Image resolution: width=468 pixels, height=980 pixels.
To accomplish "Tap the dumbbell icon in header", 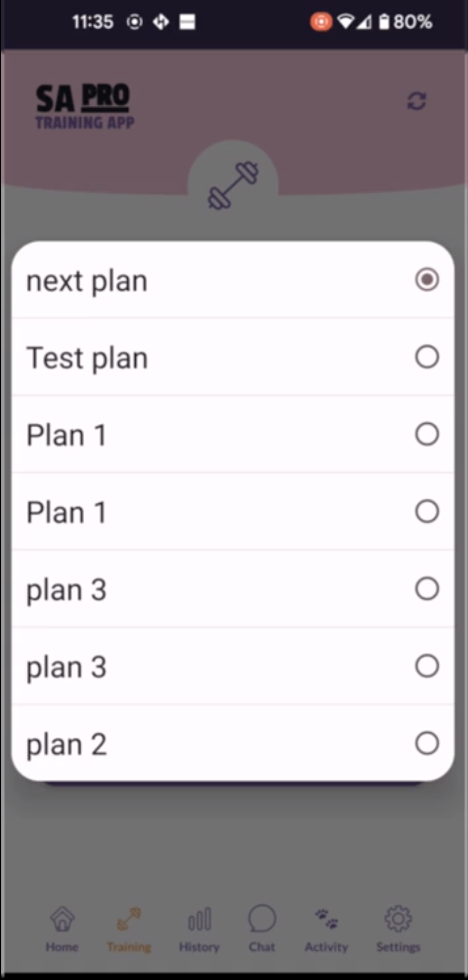I will [x=233, y=186].
